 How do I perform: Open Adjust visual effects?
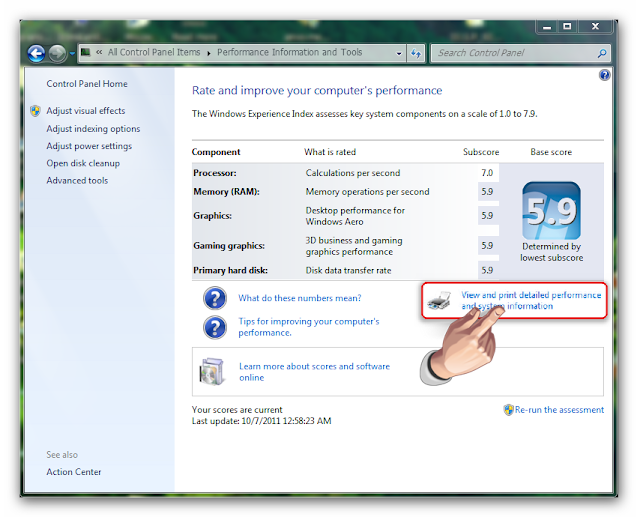[86, 111]
